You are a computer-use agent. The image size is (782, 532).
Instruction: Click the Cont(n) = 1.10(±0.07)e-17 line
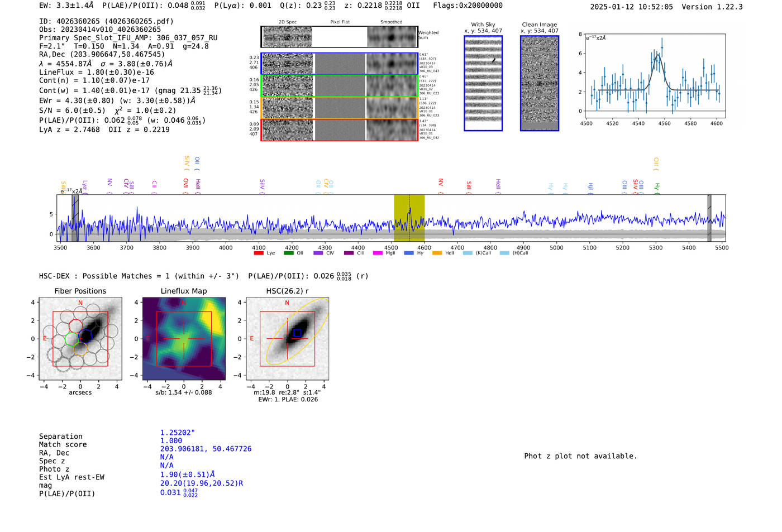point(94,80)
